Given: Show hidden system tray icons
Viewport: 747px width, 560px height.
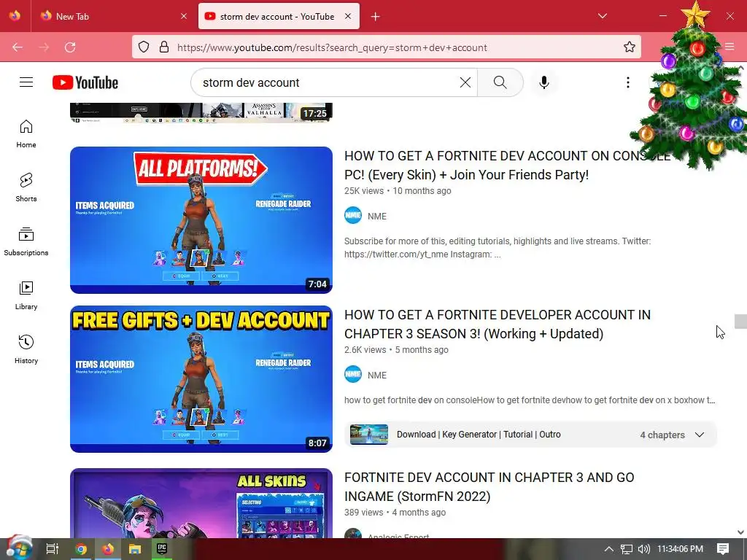Looking at the screenshot, I should pos(609,549).
